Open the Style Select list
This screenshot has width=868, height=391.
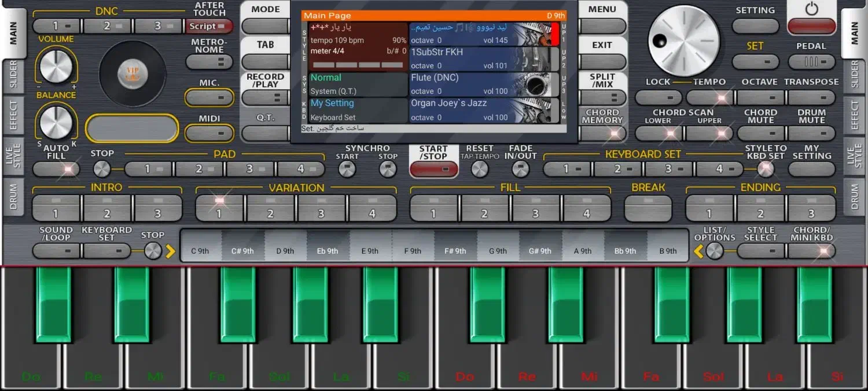[760, 251]
